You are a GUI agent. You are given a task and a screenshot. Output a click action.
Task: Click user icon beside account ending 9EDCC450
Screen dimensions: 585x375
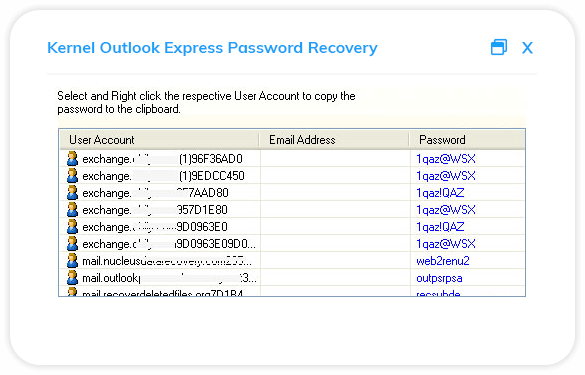coord(72,175)
